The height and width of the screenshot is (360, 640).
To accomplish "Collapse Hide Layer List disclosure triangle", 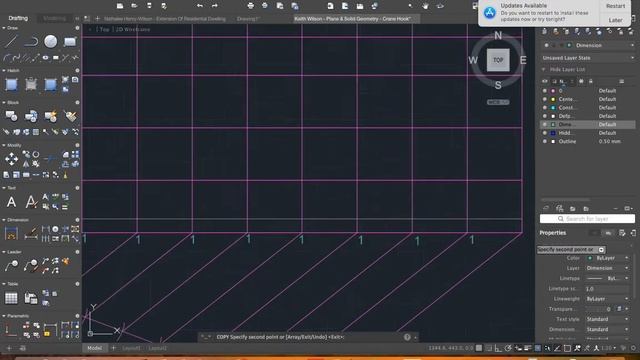I will point(544,69).
